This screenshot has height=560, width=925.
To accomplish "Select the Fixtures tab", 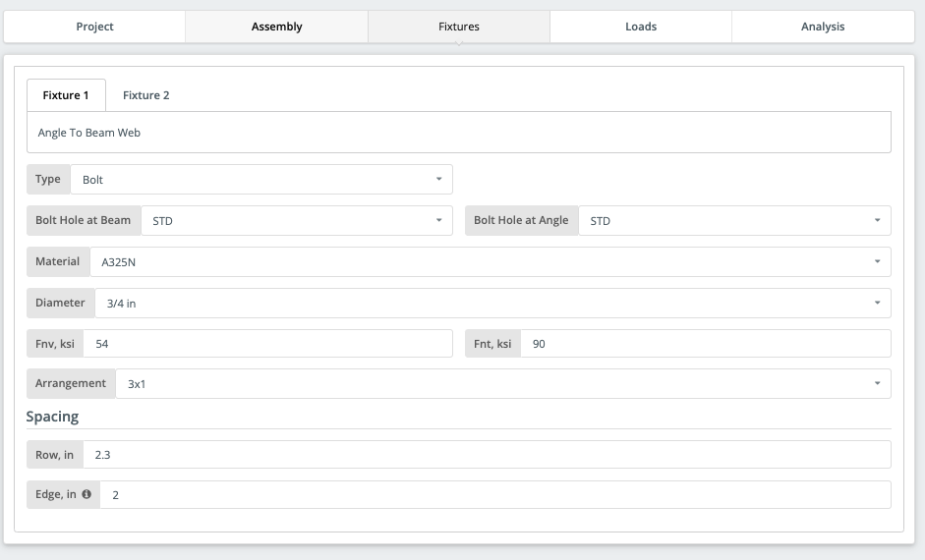I will tap(459, 27).
